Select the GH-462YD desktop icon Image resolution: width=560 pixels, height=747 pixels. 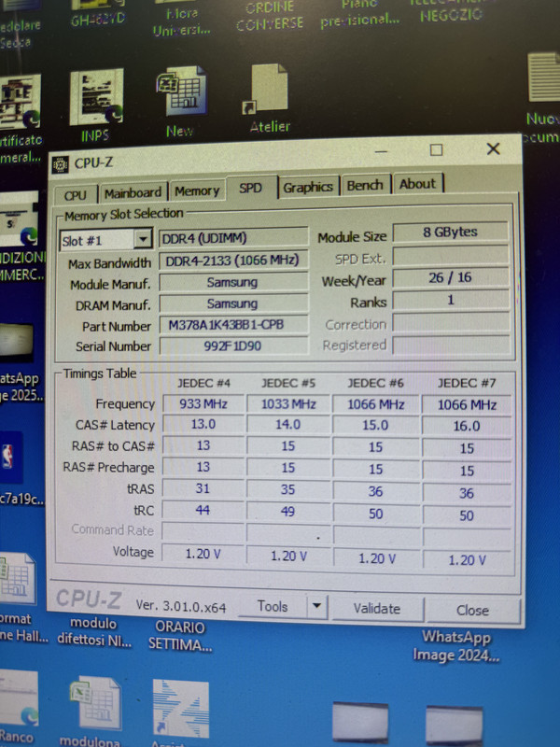[97, 13]
